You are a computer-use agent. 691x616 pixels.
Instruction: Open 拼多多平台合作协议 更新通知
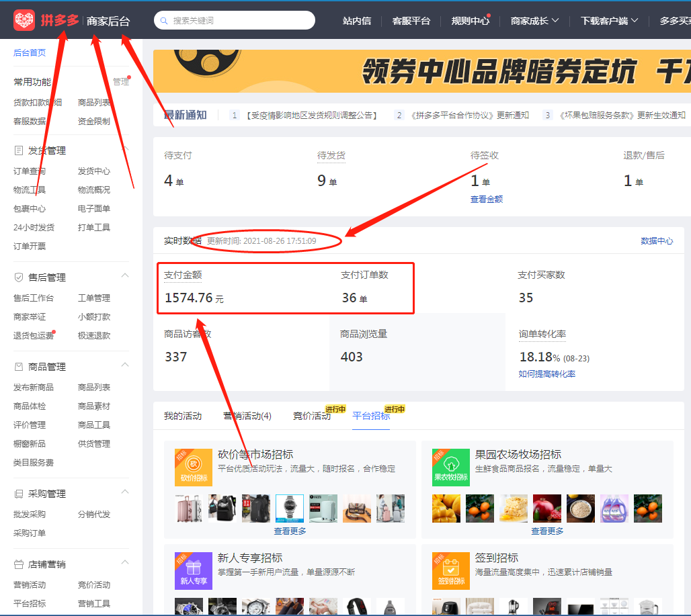click(469, 116)
